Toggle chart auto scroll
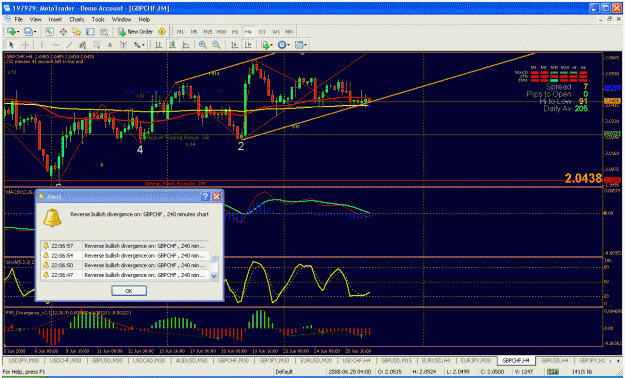 pyautogui.click(x=234, y=45)
